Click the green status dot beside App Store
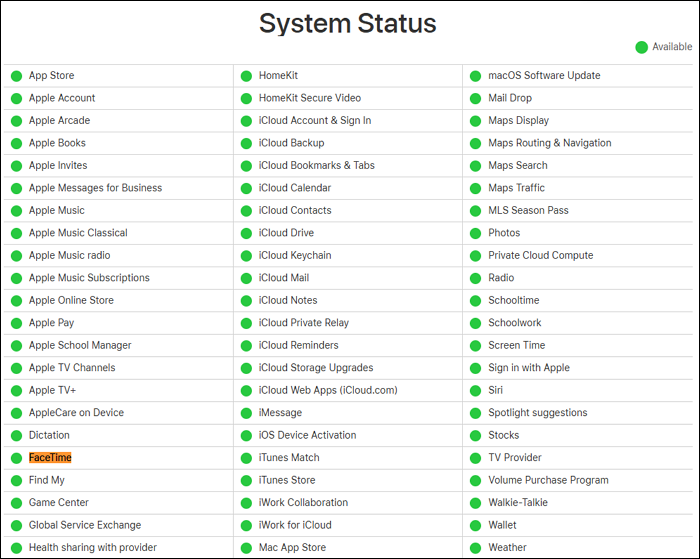The height and width of the screenshot is (559, 700). [x=17, y=76]
